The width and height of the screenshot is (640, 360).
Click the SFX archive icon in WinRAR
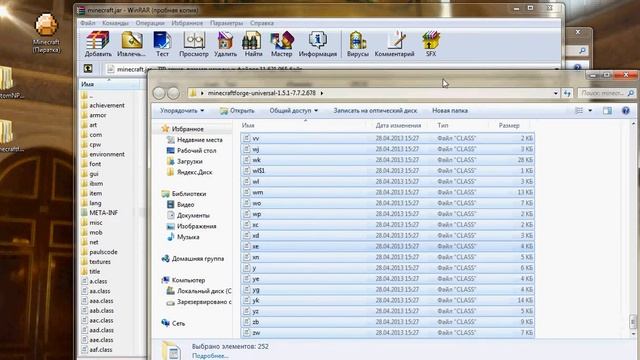coord(431,44)
